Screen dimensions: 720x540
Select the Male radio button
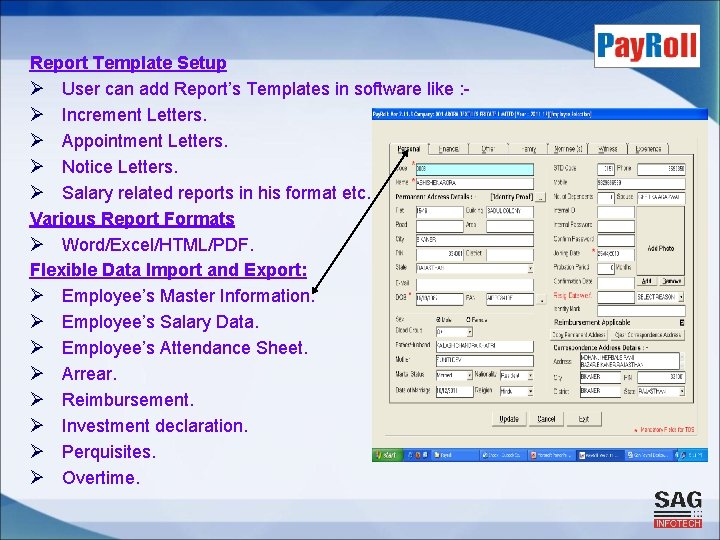coord(438,320)
